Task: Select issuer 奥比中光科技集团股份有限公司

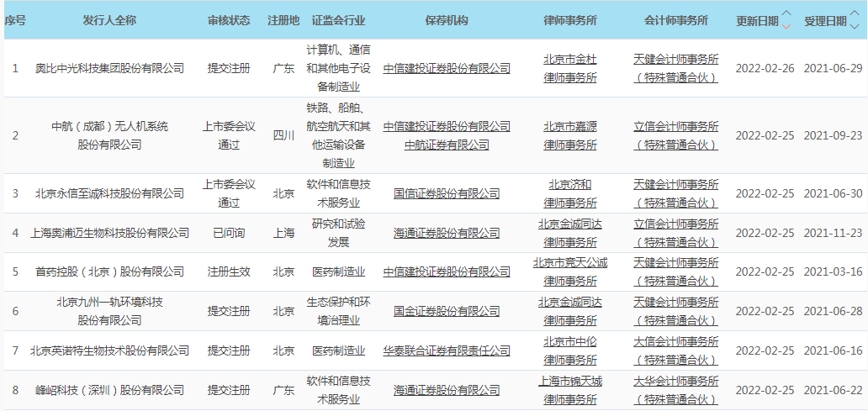Action: click(x=109, y=68)
